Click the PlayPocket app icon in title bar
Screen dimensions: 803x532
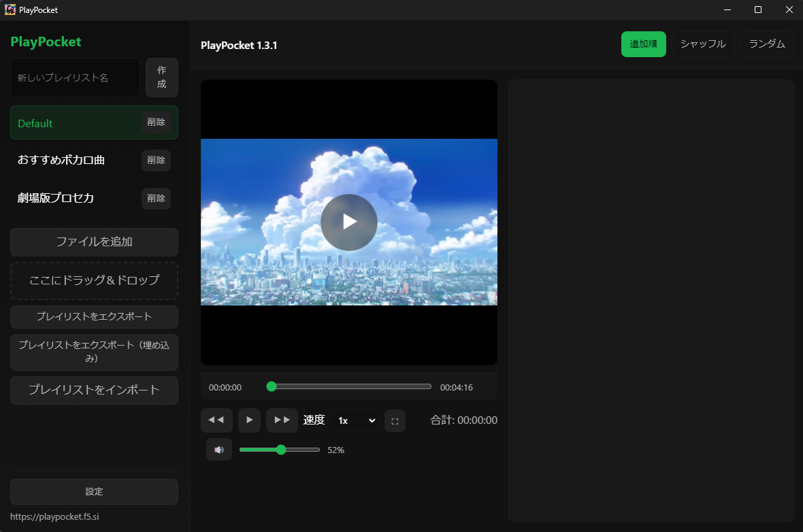tap(10, 10)
